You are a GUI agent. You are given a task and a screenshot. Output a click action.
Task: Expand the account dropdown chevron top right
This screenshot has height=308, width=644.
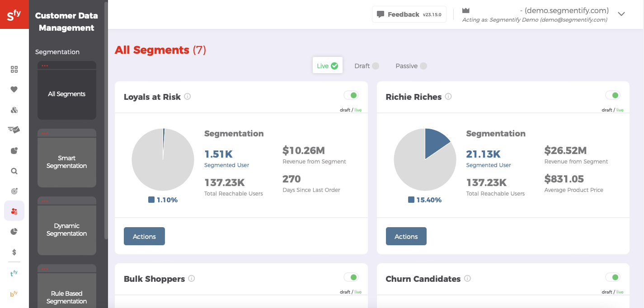tap(621, 14)
